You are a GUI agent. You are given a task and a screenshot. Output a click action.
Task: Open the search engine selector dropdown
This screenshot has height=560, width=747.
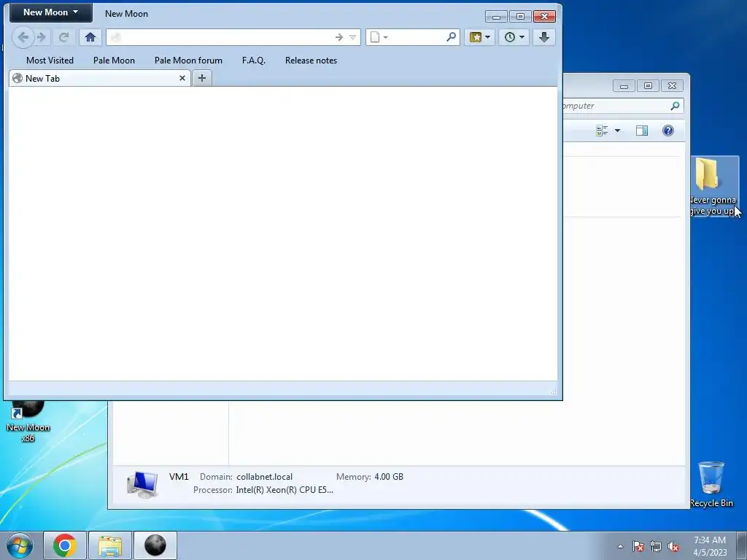click(x=379, y=37)
